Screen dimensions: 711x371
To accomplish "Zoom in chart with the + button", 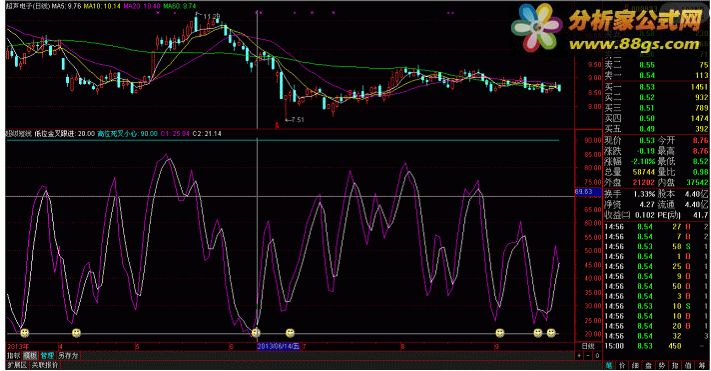I will pyautogui.click(x=579, y=356).
